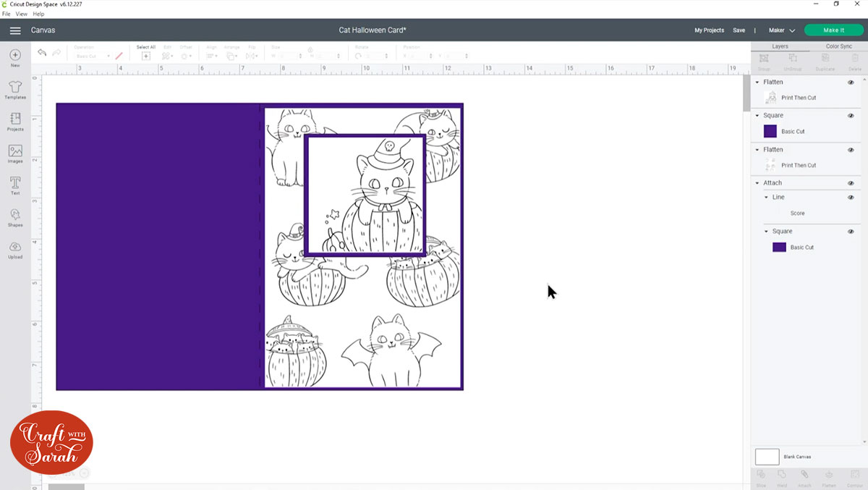Select the Text tool in sidebar
Viewport: 868px width, 490px height.
point(15,185)
